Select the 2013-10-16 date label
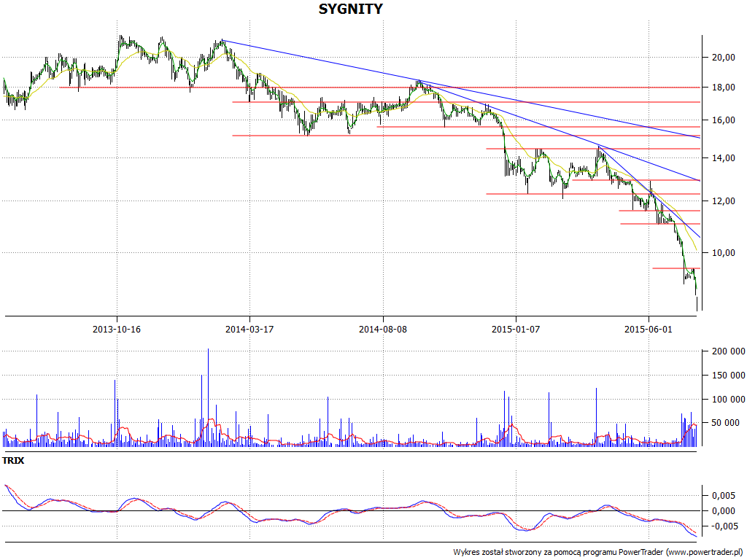 pyautogui.click(x=117, y=329)
